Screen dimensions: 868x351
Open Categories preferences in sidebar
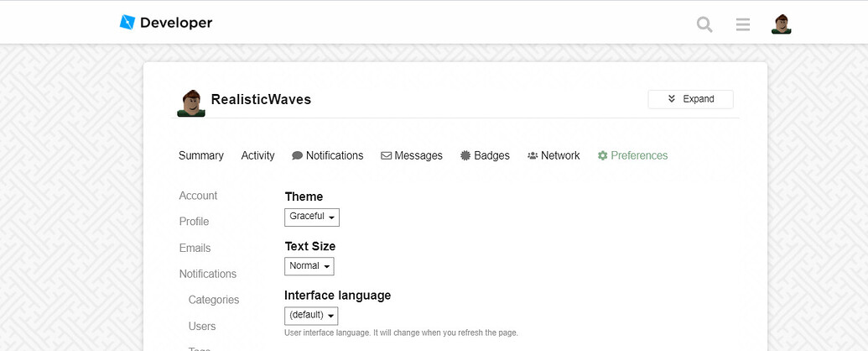(214, 300)
